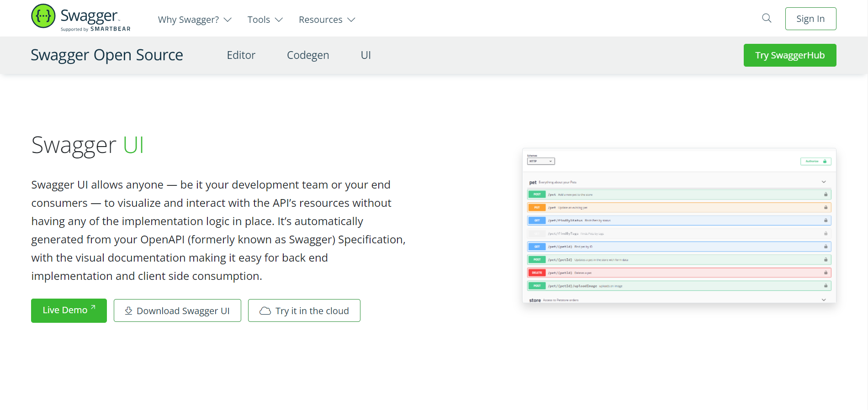Click the Sign In button
868x410 pixels.
pyautogui.click(x=810, y=19)
